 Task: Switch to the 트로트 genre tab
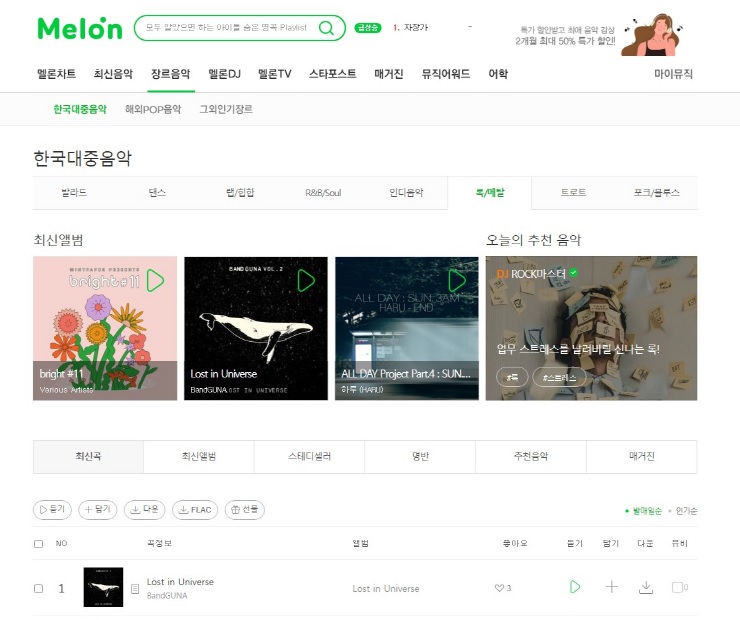(x=573, y=193)
